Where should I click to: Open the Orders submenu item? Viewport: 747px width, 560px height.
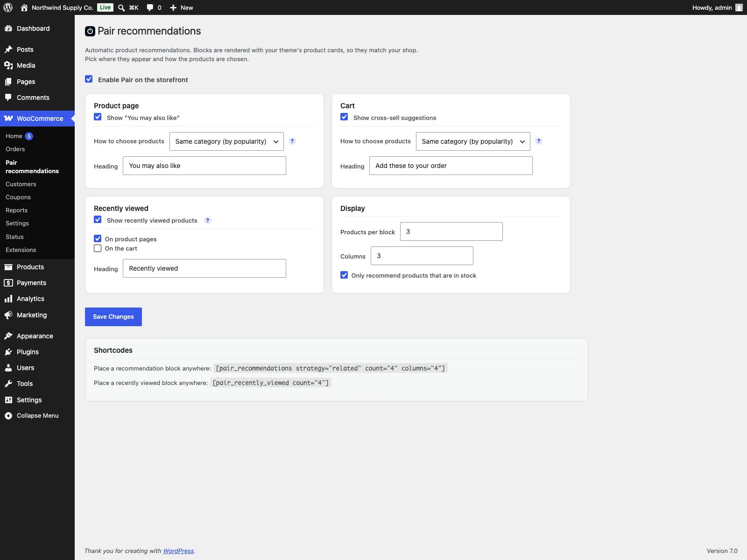(15, 149)
